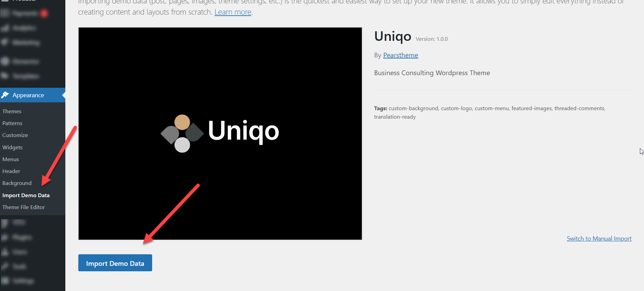The height and width of the screenshot is (291, 644).
Task: Open the Themes submenu item
Action: tap(12, 112)
